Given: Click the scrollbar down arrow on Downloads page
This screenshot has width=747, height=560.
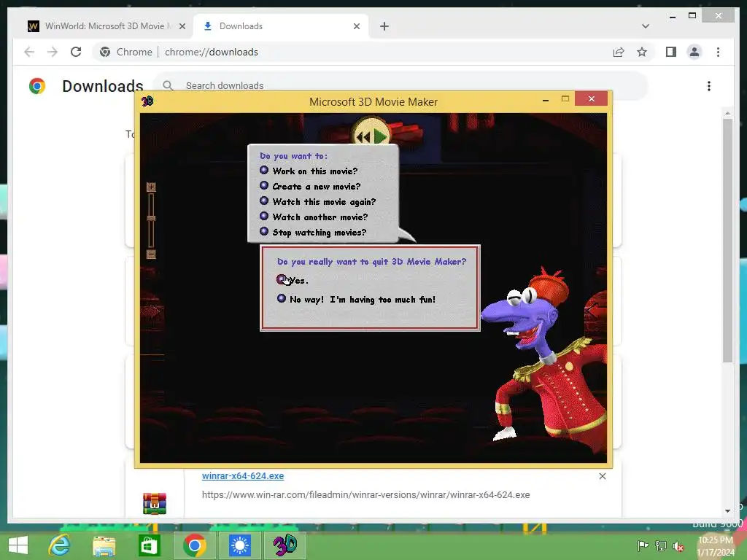Looking at the screenshot, I should click(727, 511).
